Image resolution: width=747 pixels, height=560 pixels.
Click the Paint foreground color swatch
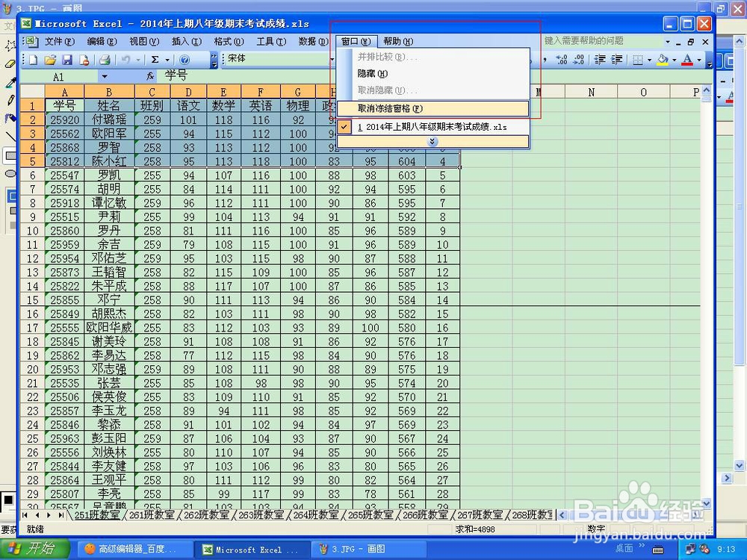click(8, 500)
